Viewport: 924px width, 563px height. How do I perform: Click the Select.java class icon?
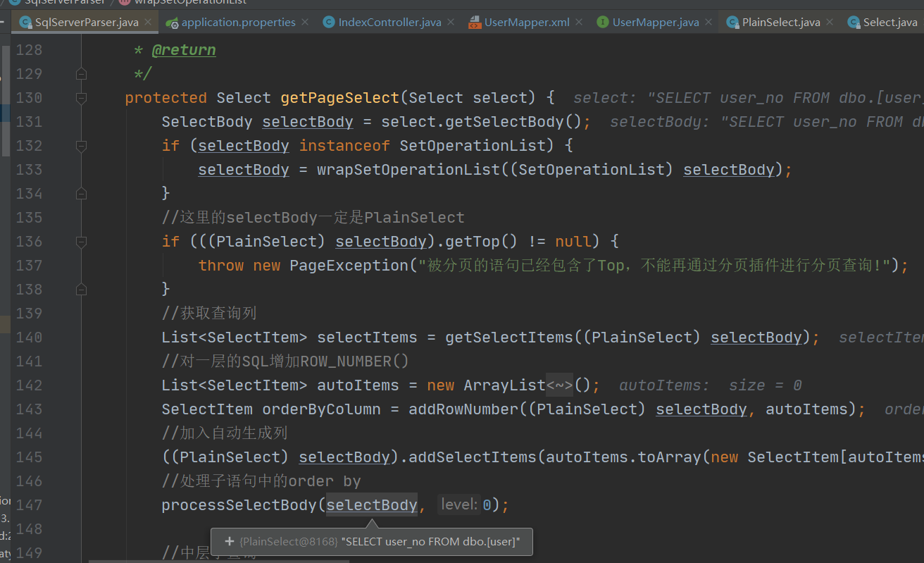(x=854, y=23)
